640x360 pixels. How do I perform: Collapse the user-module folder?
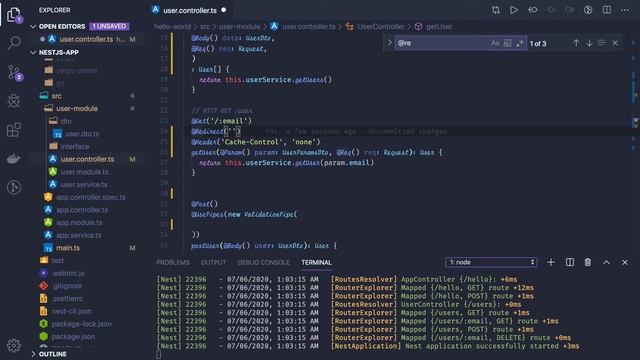[77, 109]
